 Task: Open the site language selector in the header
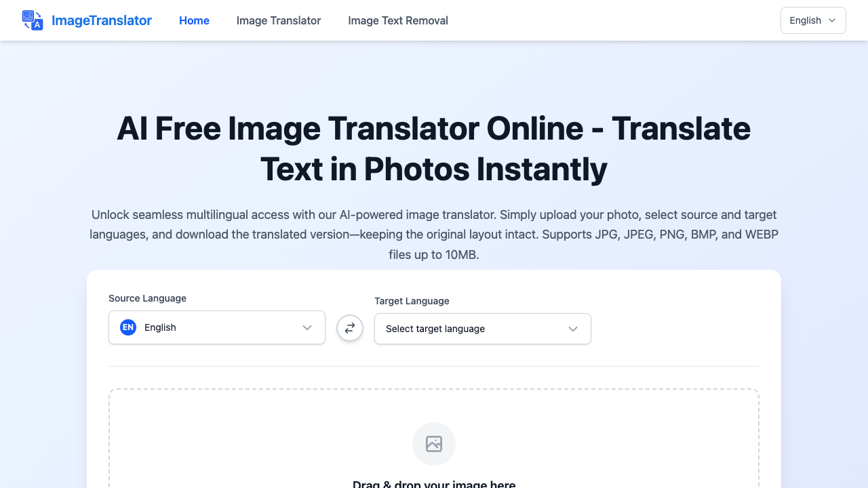(x=812, y=20)
